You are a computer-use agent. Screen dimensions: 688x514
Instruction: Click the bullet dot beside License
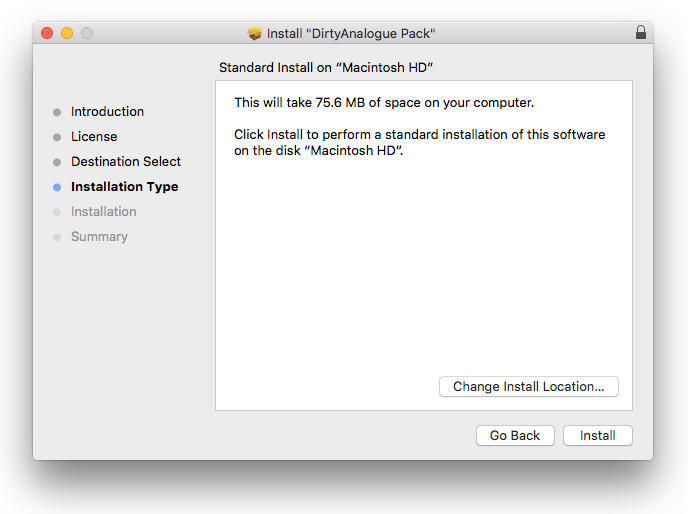pos(57,137)
